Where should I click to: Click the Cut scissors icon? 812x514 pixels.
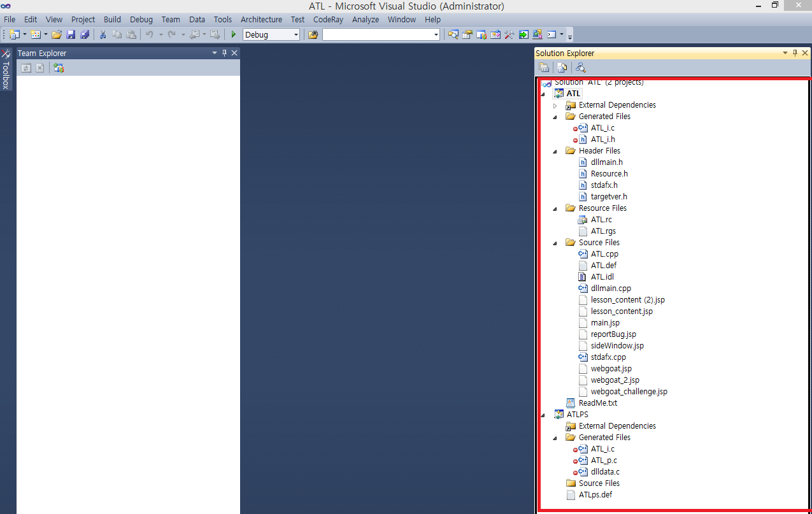coord(103,34)
